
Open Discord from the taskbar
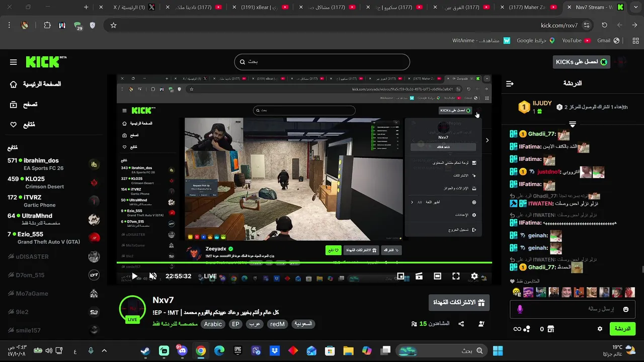[x=182, y=350]
